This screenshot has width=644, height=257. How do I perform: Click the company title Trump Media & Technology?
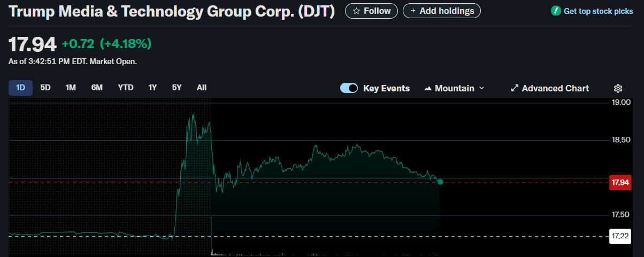[172, 11]
